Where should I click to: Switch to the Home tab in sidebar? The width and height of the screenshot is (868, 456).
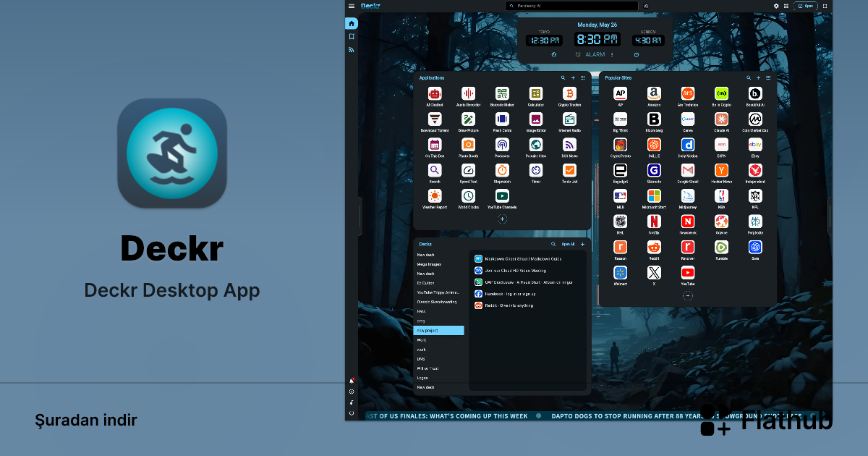pos(352,23)
